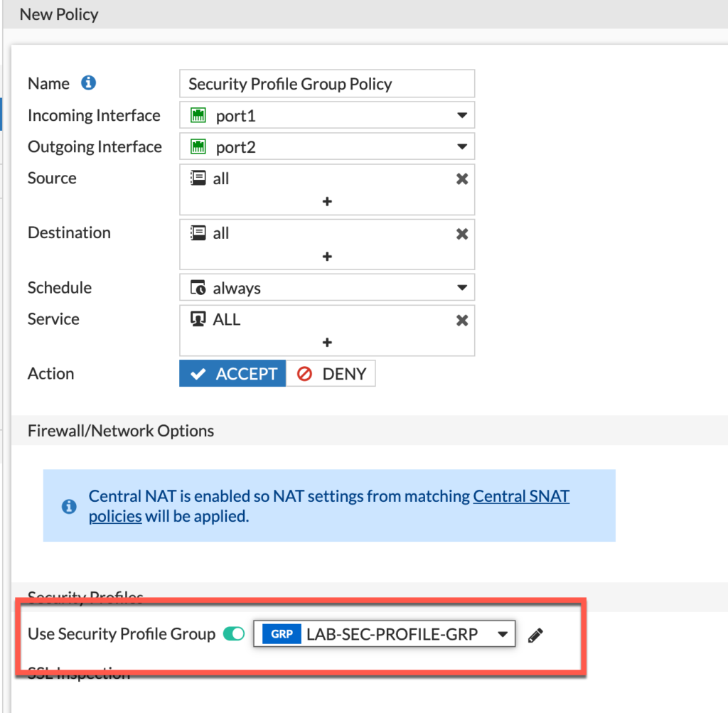The width and height of the screenshot is (728, 713).
Task: Add a new Destination entry with plus
Action: click(x=327, y=256)
